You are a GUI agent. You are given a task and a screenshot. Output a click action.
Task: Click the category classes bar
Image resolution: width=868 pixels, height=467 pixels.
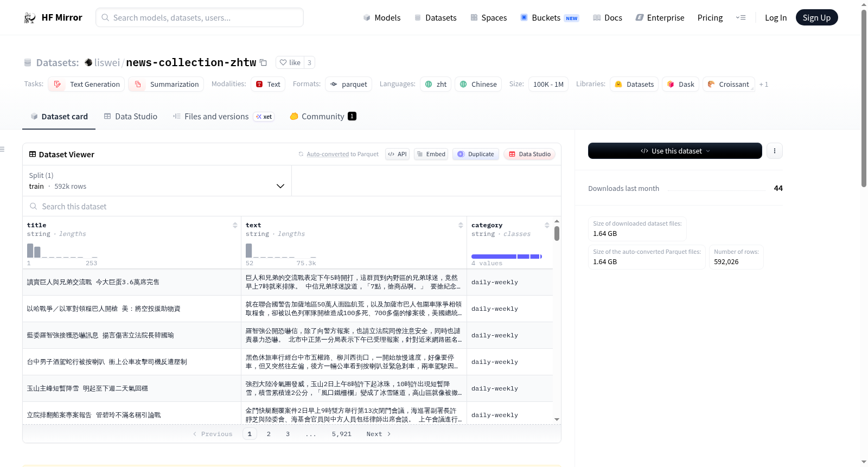coord(507,257)
